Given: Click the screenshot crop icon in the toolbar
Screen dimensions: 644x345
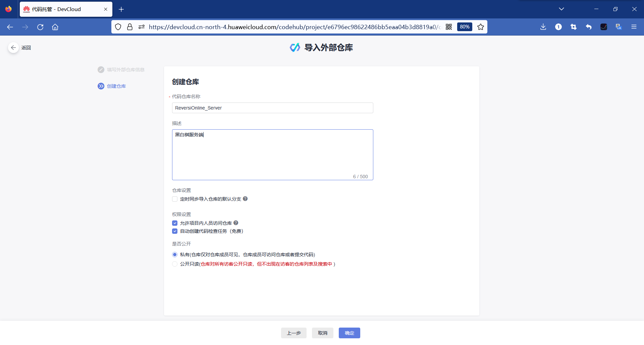Looking at the screenshot, I should pos(574,27).
